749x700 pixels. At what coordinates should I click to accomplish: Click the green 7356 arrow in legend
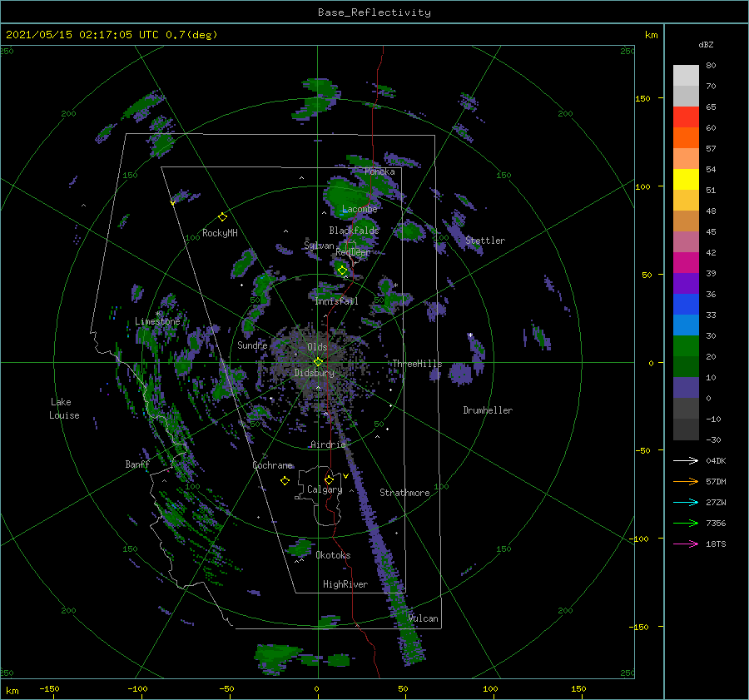[686, 524]
